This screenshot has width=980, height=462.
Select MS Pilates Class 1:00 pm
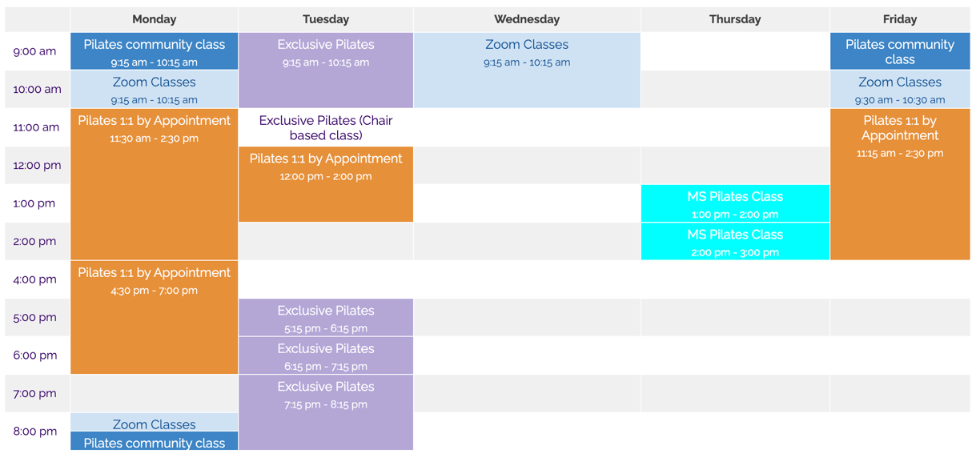point(735,203)
